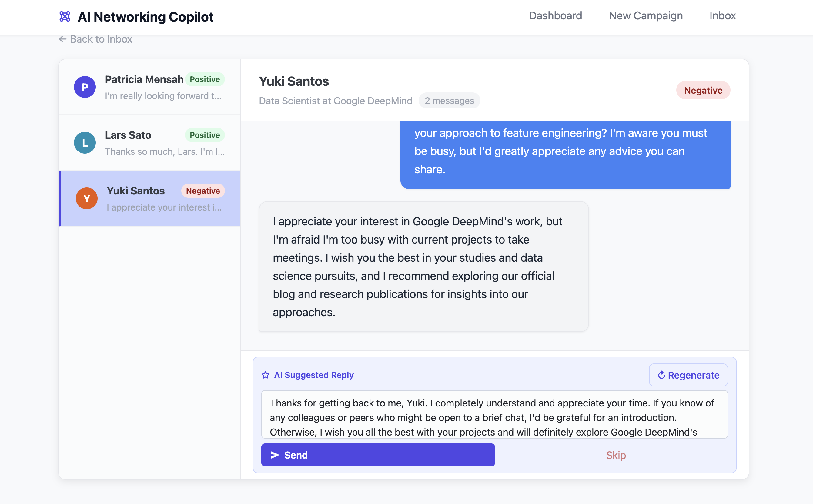Click Patricia Mensah's purple P avatar
The height and width of the screenshot is (504, 813).
pyautogui.click(x=85, y=87)
